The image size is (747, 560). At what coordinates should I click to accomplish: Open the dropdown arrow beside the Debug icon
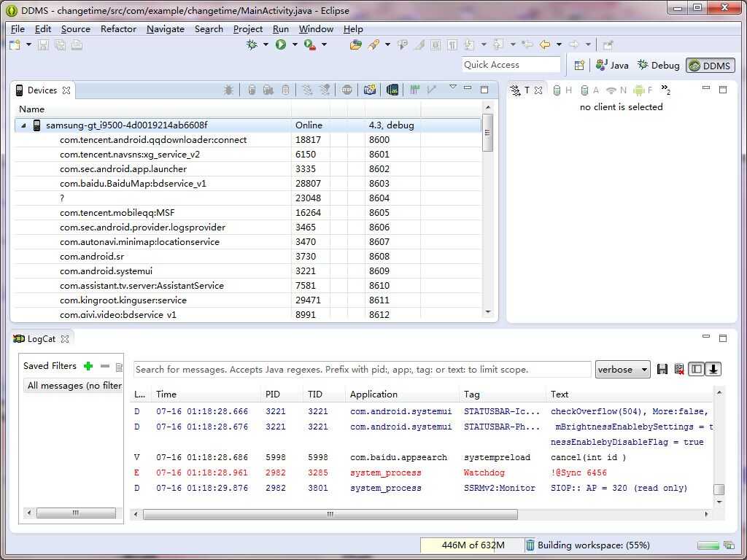(266, 44)
